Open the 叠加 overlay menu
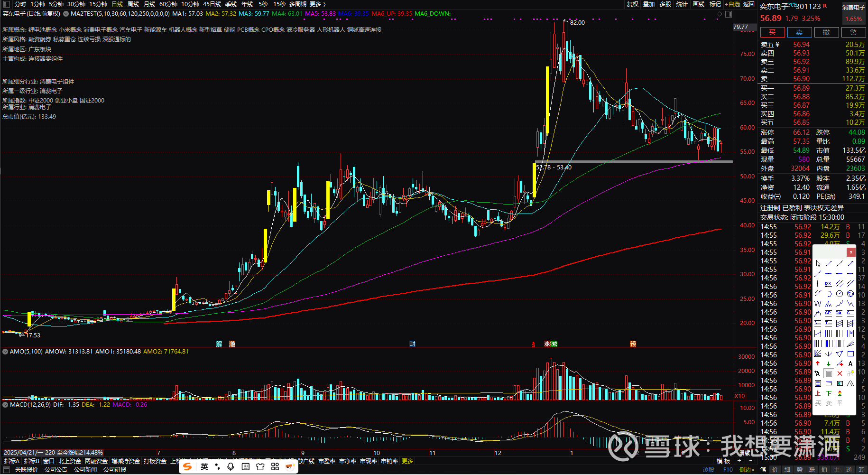Viewport: 868px width, 475px height. pos(649,4)
